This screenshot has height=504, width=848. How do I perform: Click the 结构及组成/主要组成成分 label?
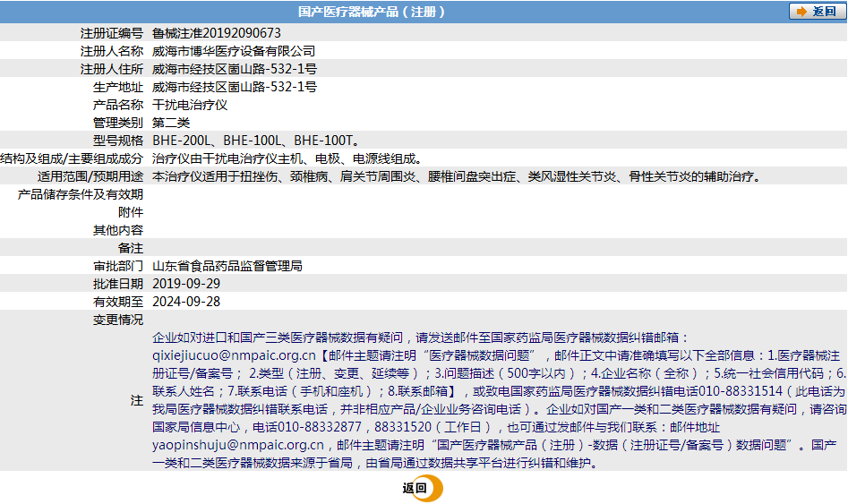(72, 158)
